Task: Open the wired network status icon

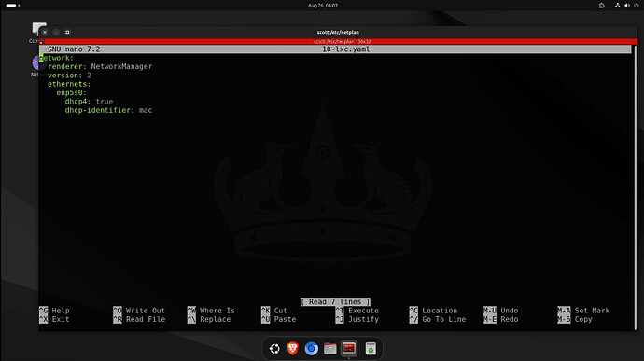Action: 617,6
